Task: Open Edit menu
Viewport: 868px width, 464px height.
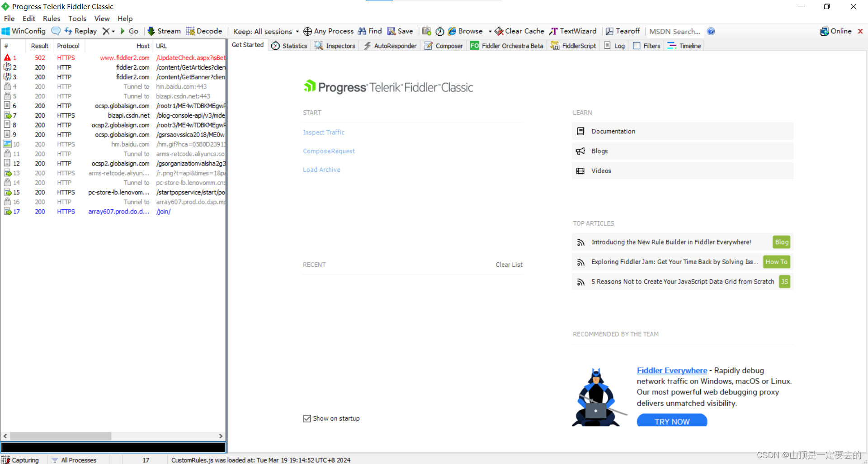Action: 29,19
